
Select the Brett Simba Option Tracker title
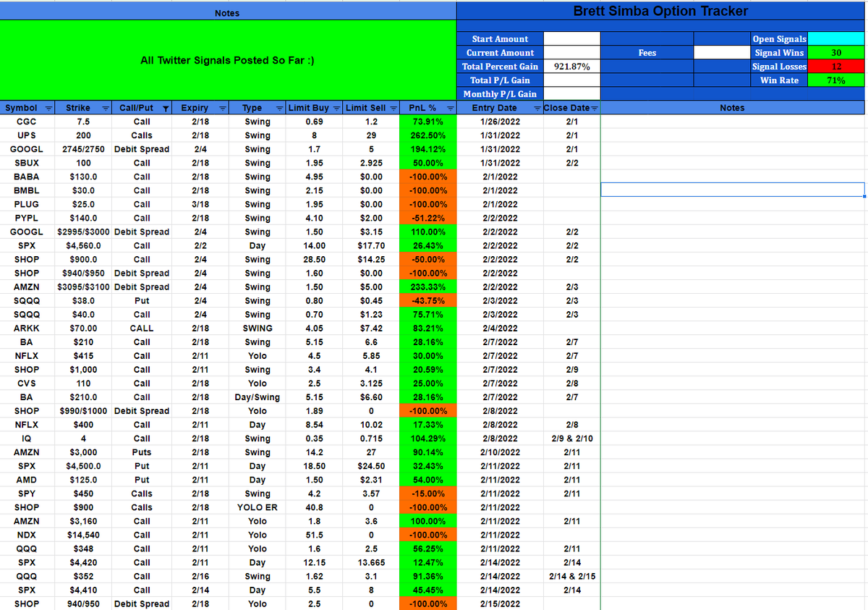click(x=661, y=11)
